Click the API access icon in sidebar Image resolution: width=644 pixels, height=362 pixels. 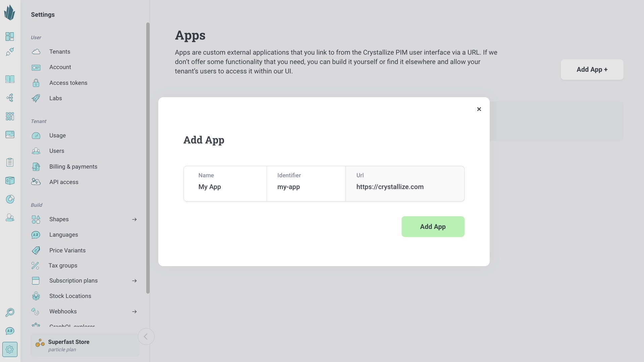coord(36,182)
